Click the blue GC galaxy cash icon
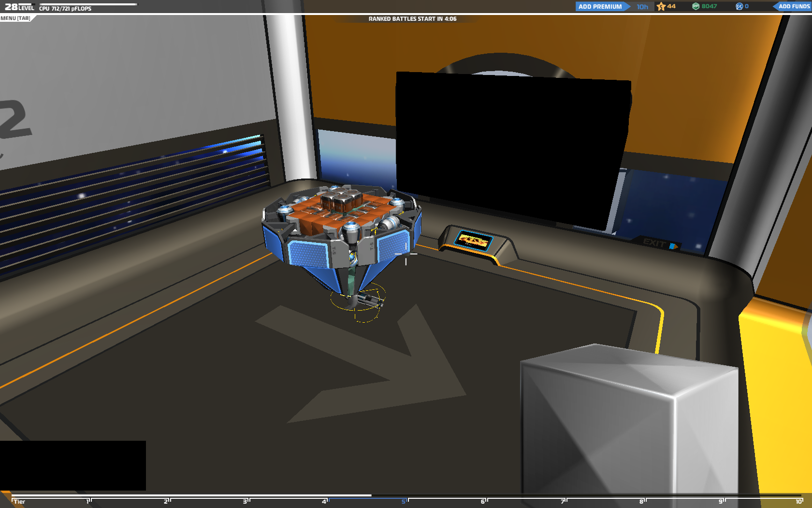The image size is (812, 508). click(739, 6)
